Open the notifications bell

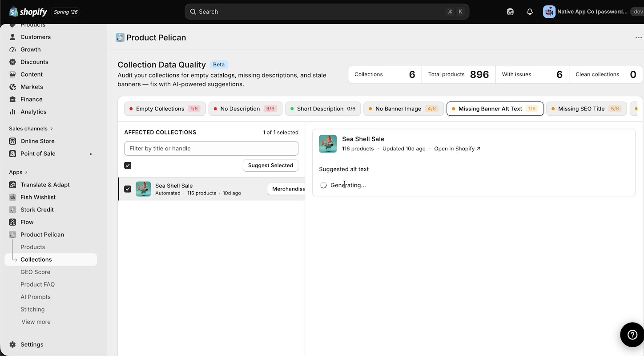coord(530,12)
